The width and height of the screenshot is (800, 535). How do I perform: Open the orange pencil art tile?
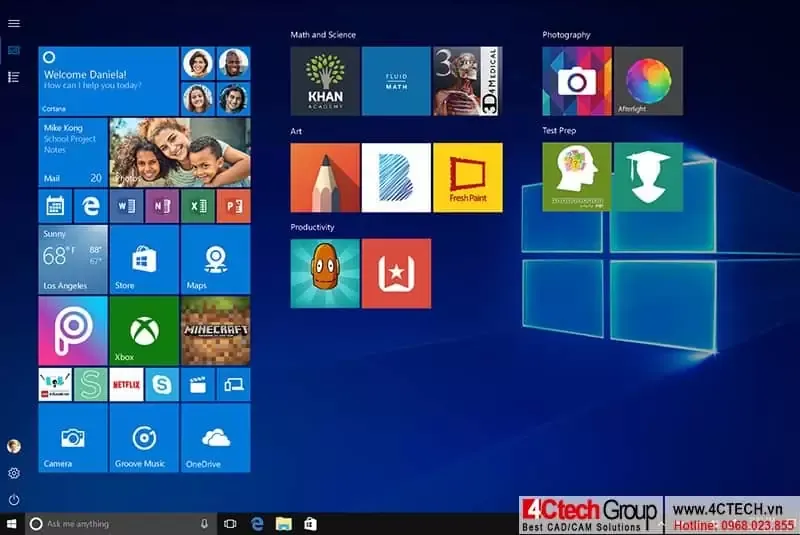(x=325, y=177)
